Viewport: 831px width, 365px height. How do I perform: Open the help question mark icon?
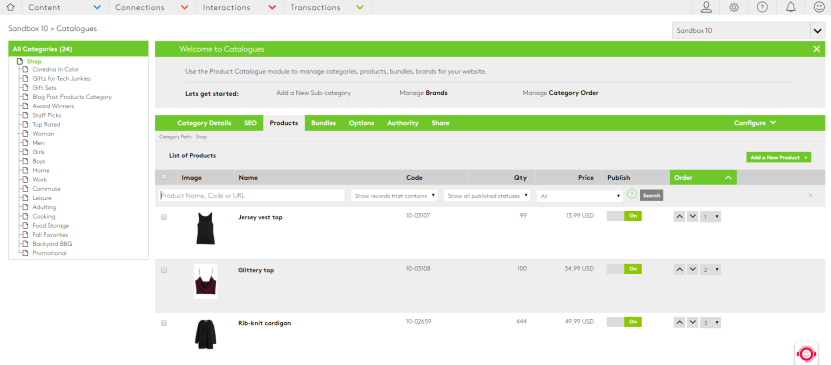coord(762,7)
